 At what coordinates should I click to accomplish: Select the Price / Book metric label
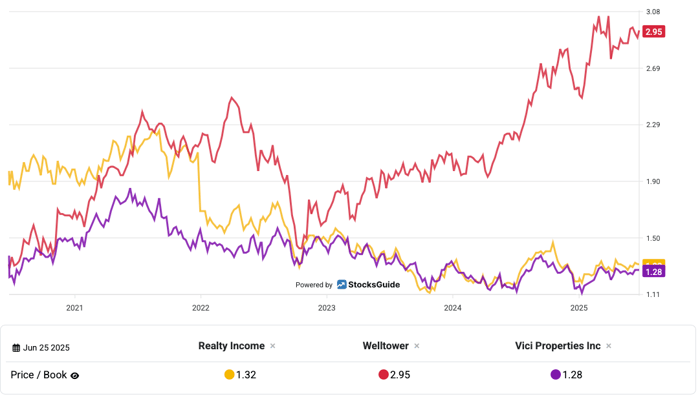pyautogui.click(x=39, y=375)
